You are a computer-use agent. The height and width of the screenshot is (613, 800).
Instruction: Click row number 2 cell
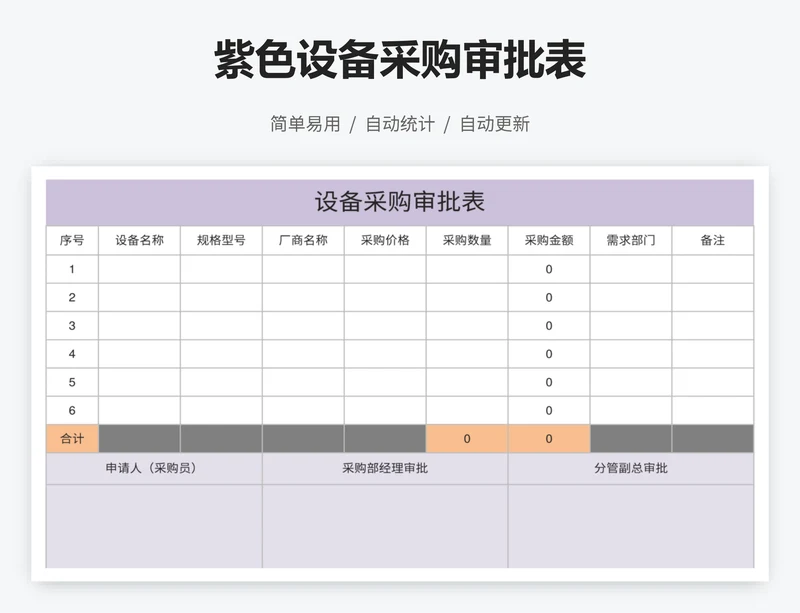click(72, 298)
